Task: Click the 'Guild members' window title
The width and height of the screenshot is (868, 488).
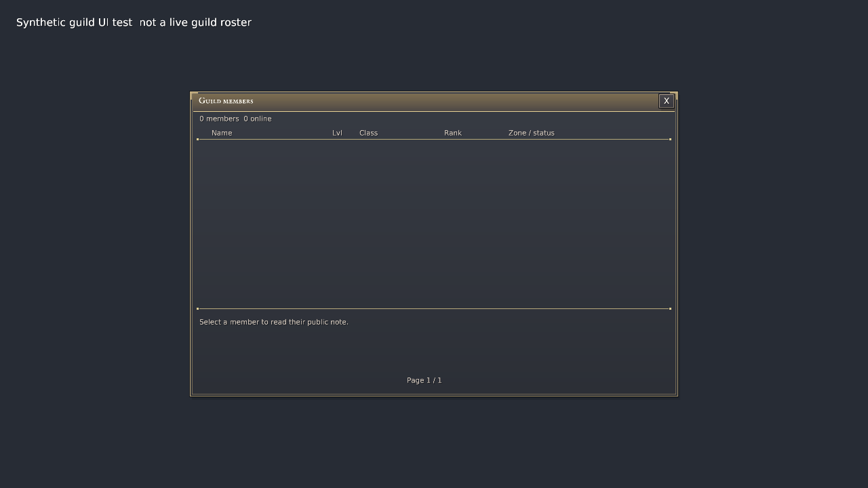Action: pyautogui.click(x=226, y=101)
